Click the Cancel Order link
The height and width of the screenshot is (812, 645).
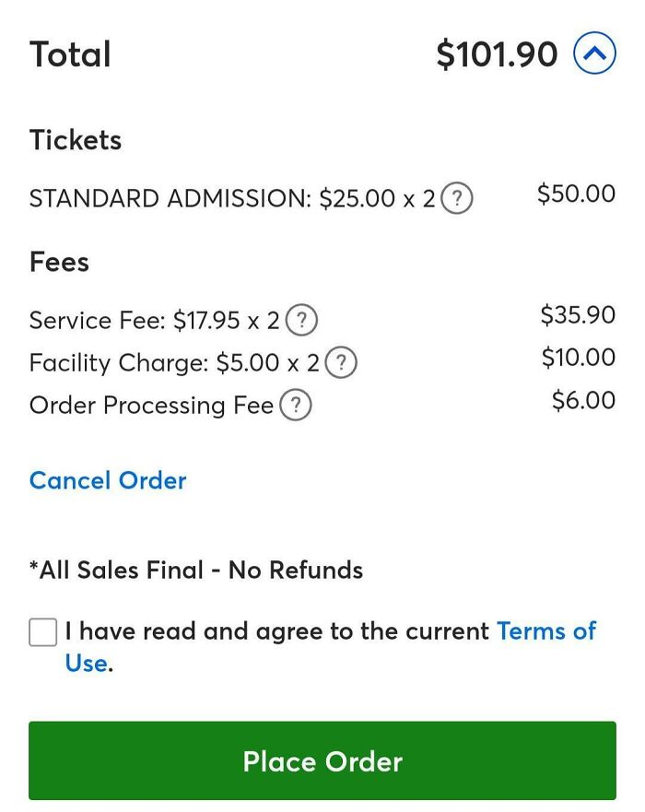point(107,480)
